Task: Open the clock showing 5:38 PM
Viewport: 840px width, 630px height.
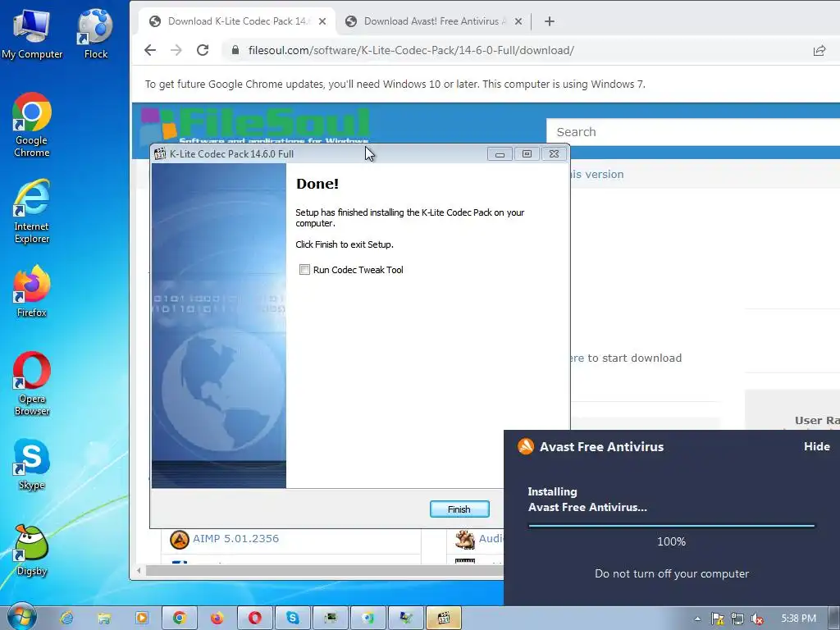Action: [798, 619]
